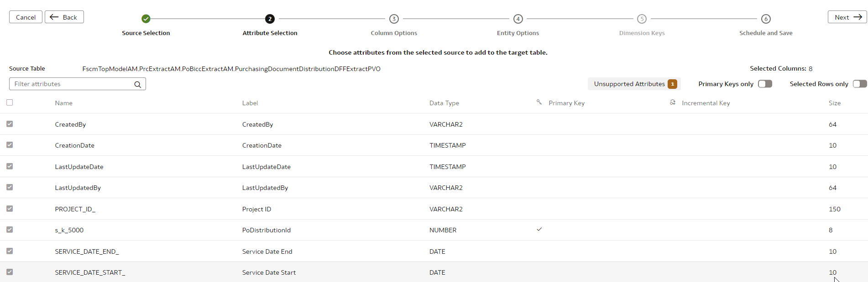Toggle the Primary Keys only switch
Image resolution: width=868 pixels, height=282 pixels.
pyautogui.click(x=765, y=84)
